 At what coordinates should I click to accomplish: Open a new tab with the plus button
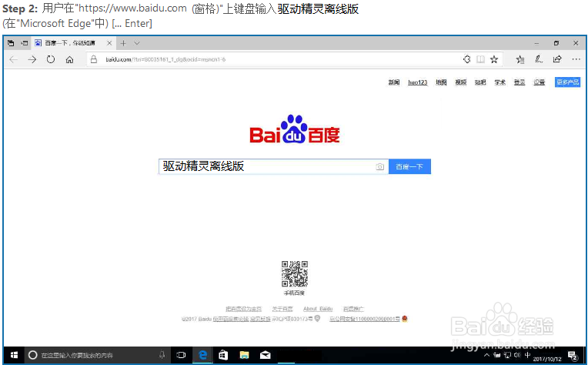point(123,43)
